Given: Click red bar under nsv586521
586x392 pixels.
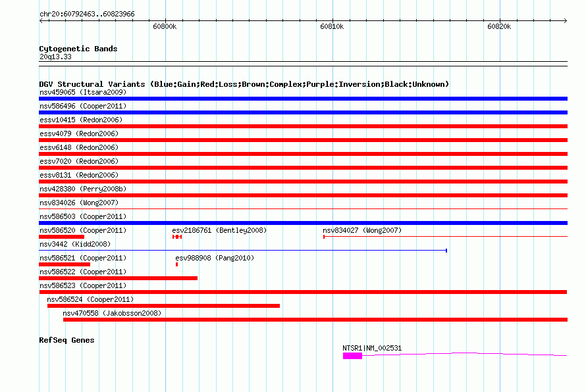Looking at the screenshot, I should pos(65,264).
